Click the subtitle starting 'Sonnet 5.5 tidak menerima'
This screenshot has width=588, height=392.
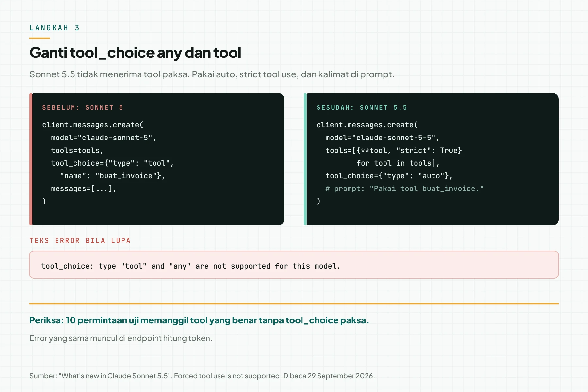click(212, 74)
